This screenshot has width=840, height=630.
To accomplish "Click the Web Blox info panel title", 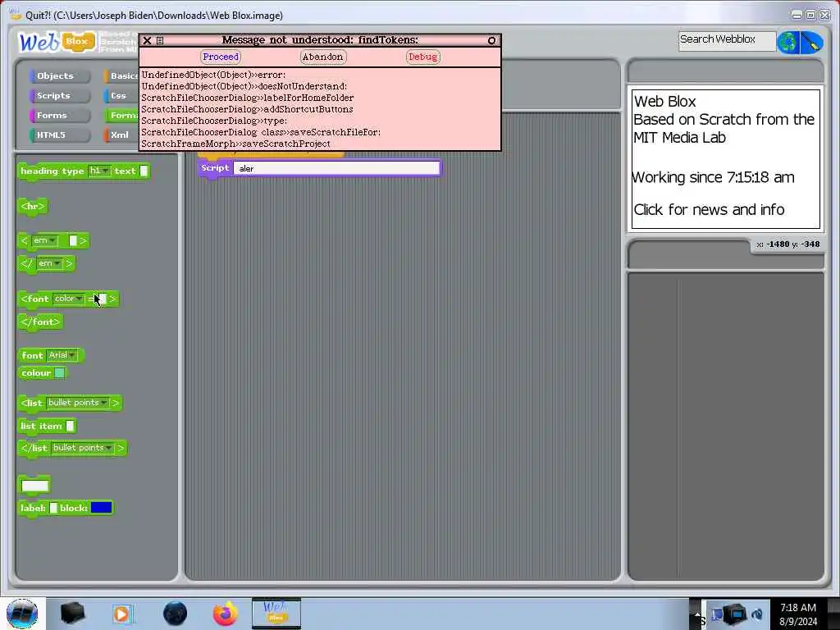I will pos(664,101).
